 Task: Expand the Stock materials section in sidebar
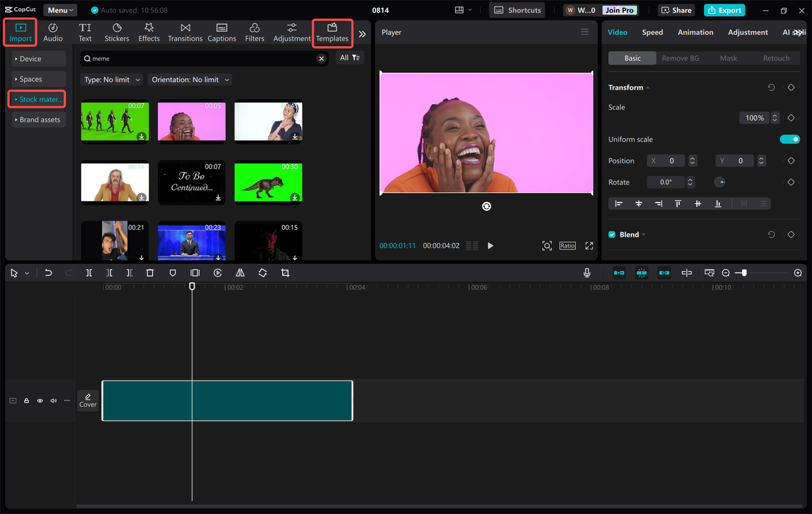[37, 99]
